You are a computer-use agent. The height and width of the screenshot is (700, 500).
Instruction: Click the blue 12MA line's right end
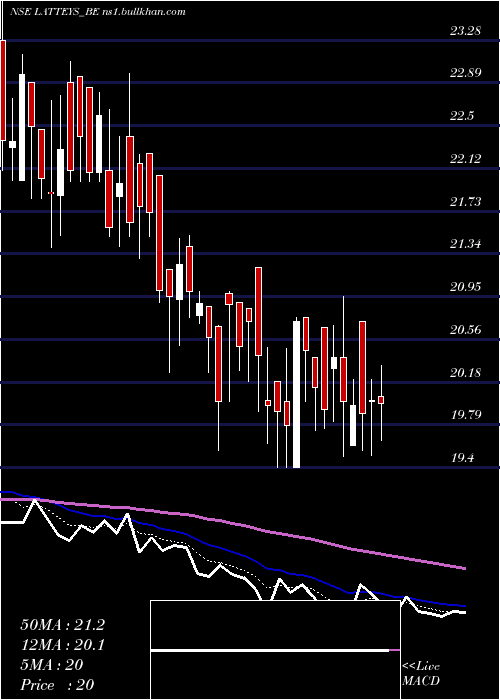tap(463, 606)
